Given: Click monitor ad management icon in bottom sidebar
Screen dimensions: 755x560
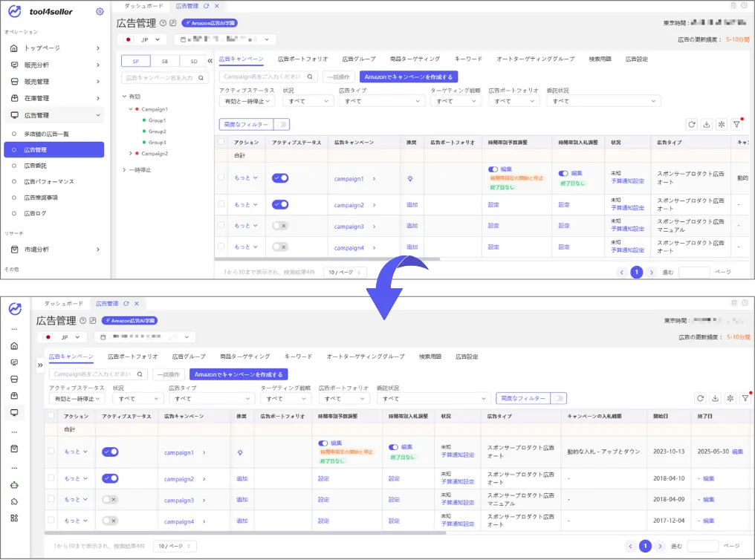Looking at the screenshot, I should [14, 412].
